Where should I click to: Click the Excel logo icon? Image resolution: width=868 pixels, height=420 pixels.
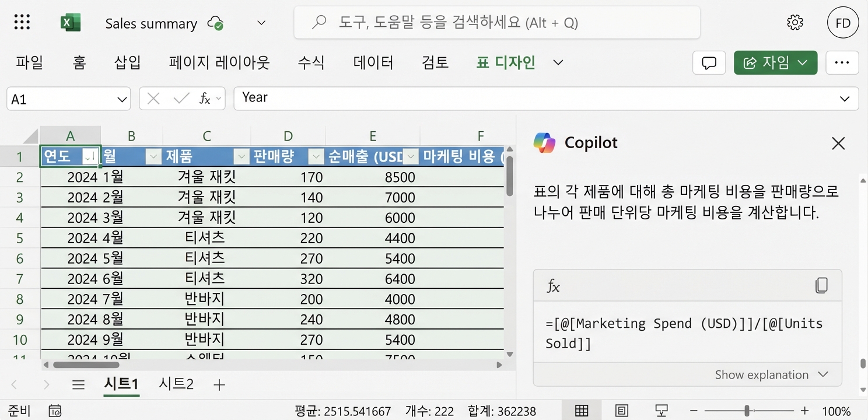click(71, 23)
